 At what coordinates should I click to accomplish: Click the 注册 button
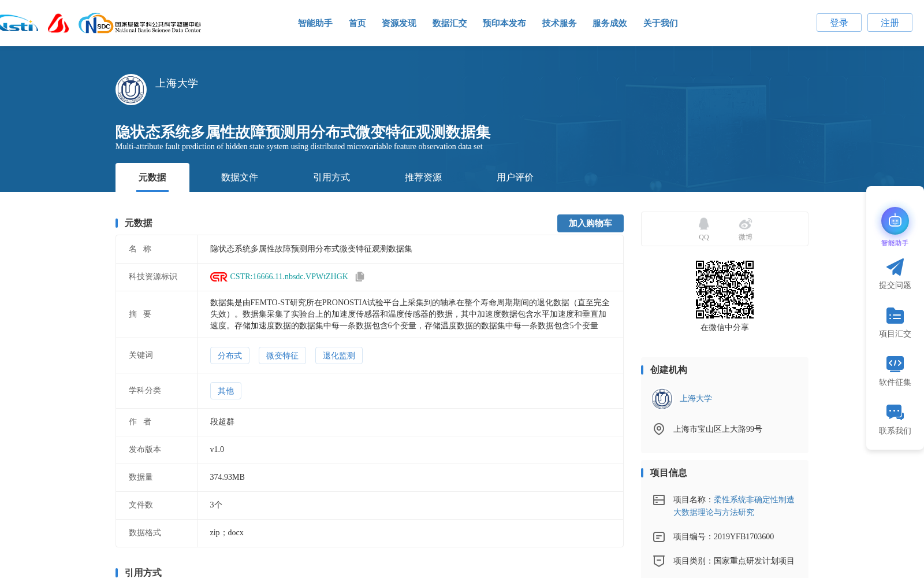[x=890, y=23]
